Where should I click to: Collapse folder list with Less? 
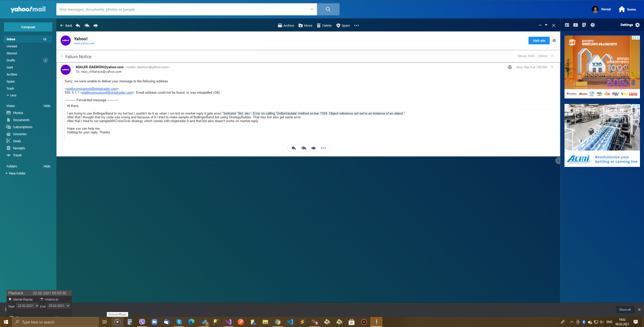[11, 95]
